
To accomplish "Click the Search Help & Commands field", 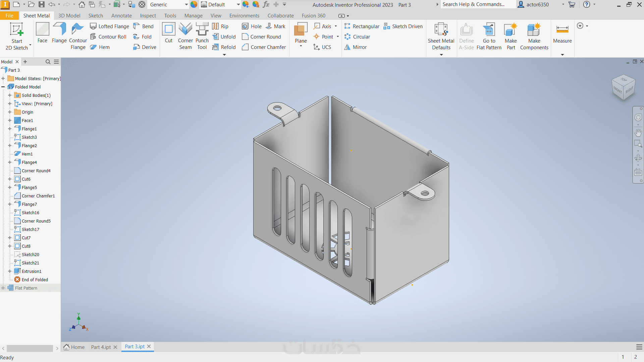I will click(x=476, y=4).
